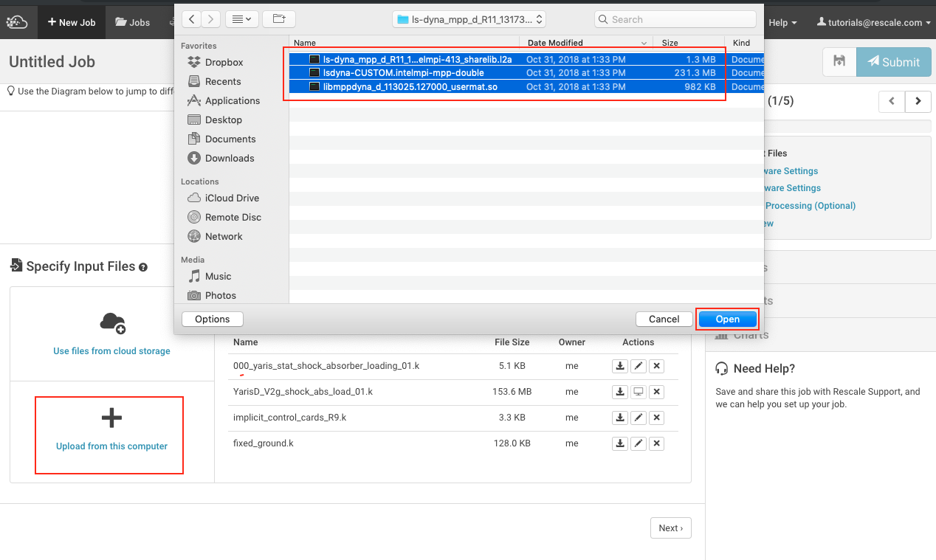Cancel the file dialog
Image resolution: width=936 pixels, height=560 pixels.
pyautogui.click(x=664, y=319)
